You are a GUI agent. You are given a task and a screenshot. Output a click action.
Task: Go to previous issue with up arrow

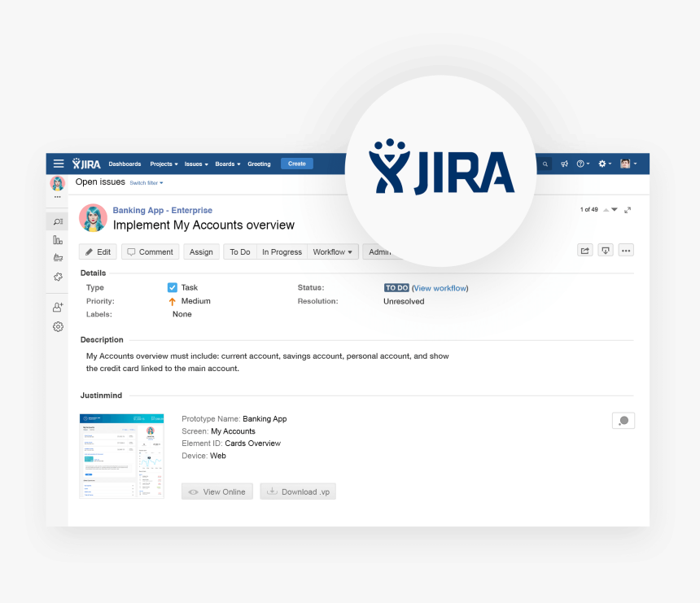(606, 210)
